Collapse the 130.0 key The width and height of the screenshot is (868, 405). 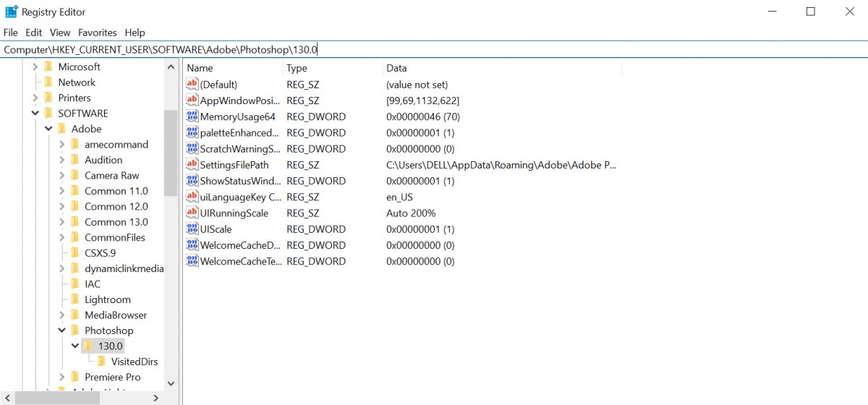click(75, 346)
